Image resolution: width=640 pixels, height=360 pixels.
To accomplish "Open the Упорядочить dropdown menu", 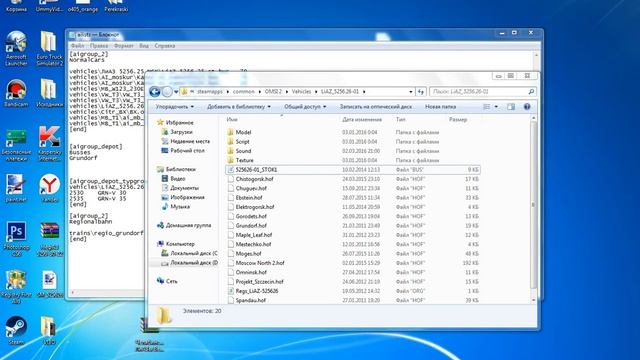I will 175,107.
